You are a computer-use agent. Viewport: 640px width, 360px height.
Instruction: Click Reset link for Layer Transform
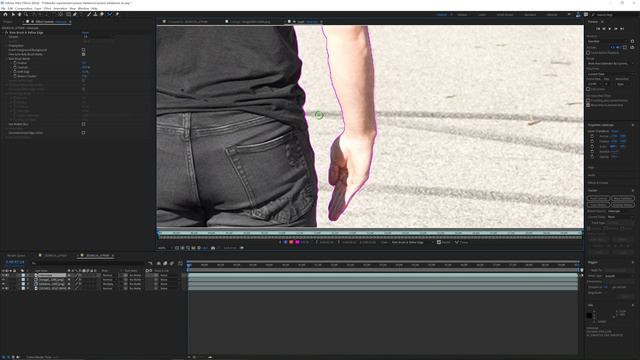(614, 131)
